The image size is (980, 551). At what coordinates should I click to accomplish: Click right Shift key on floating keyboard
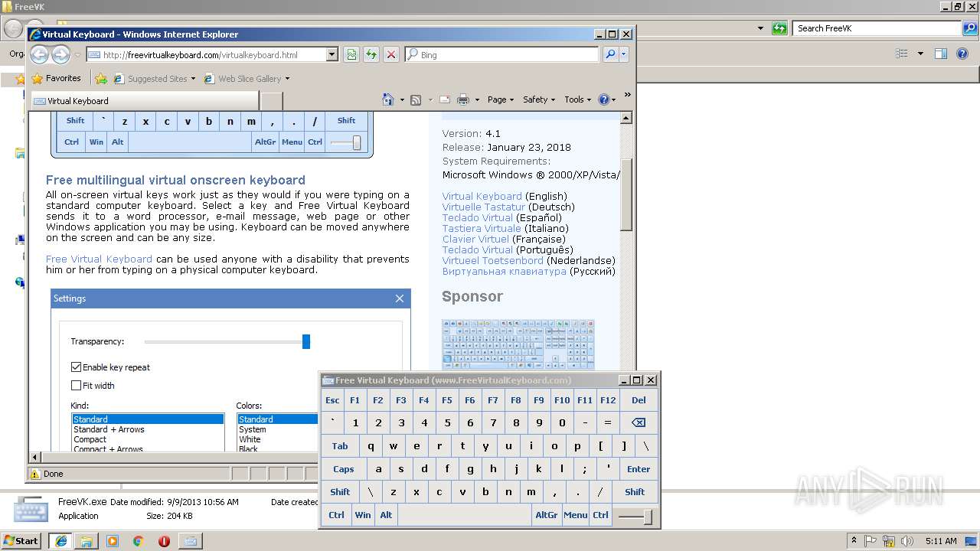[635, 492]
